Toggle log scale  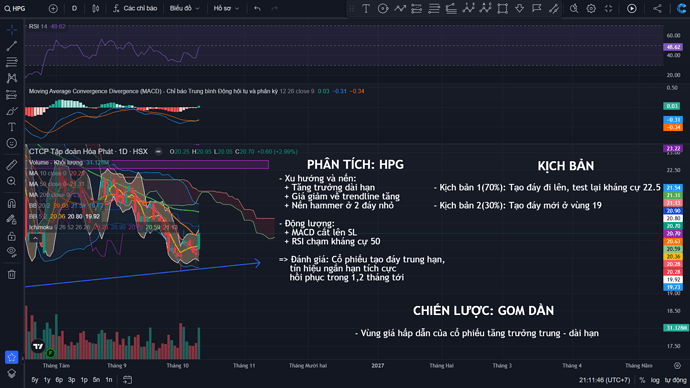tap(655, 380)
